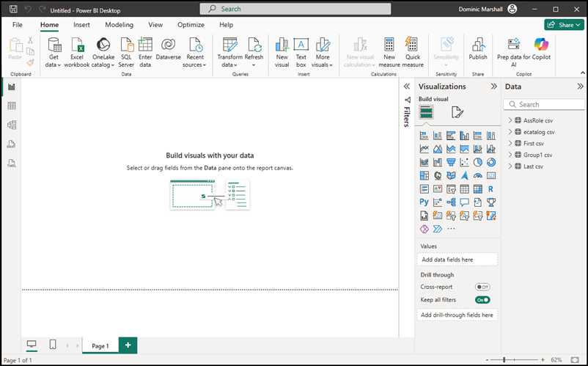Open the Modeling ribbon tab
Viewport: 588px width, 366px height.
click(x=119, y=25)
